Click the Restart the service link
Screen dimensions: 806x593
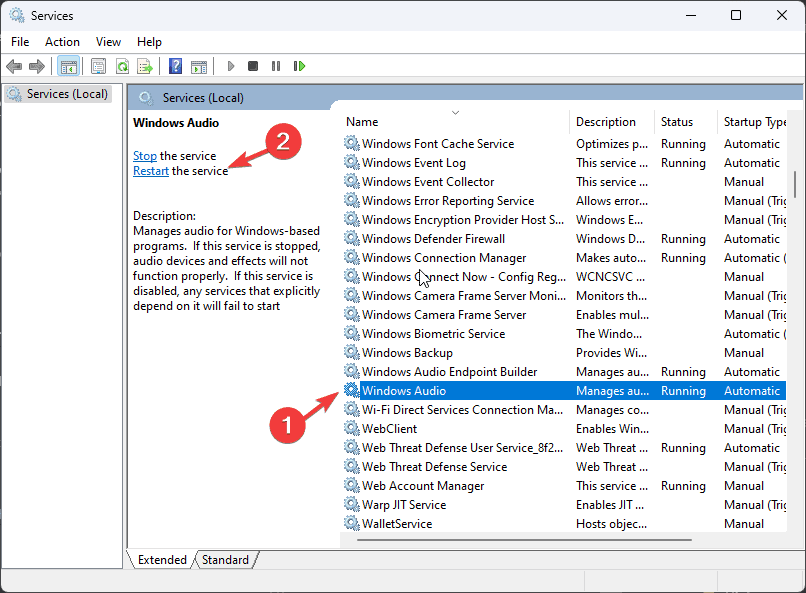(x=151, y=171)
